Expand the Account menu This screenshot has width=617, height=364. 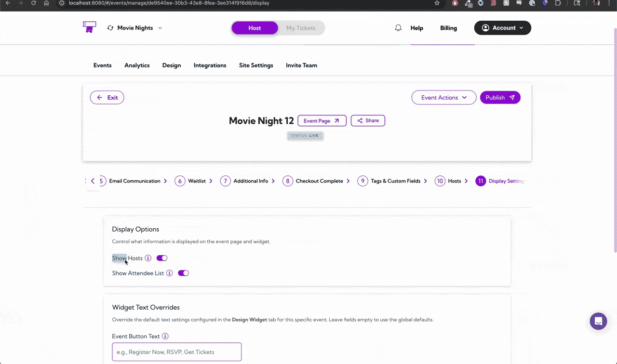pos(503,27)
